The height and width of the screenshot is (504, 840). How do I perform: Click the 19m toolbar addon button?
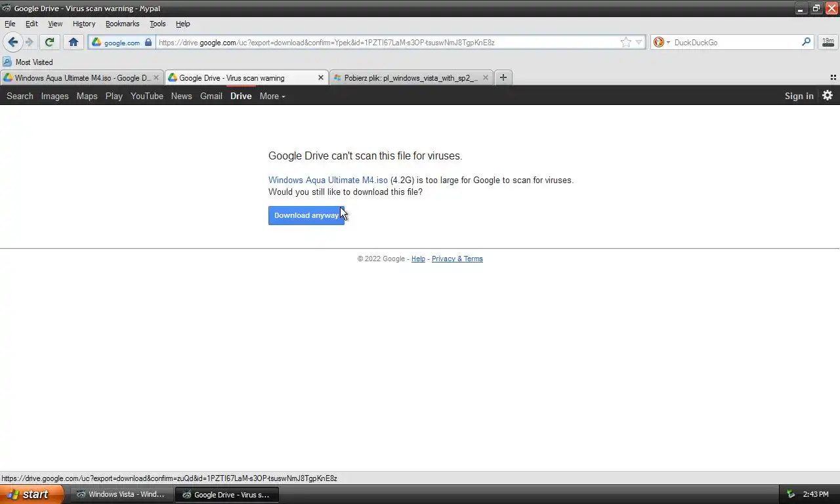[x=828, y=42]
